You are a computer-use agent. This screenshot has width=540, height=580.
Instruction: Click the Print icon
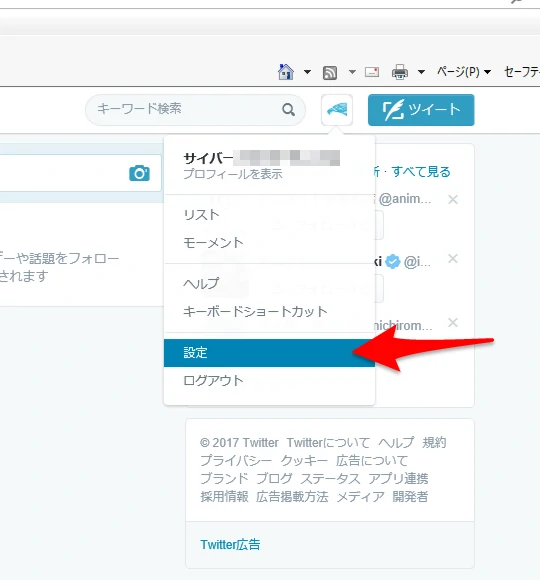coord(400,72)
